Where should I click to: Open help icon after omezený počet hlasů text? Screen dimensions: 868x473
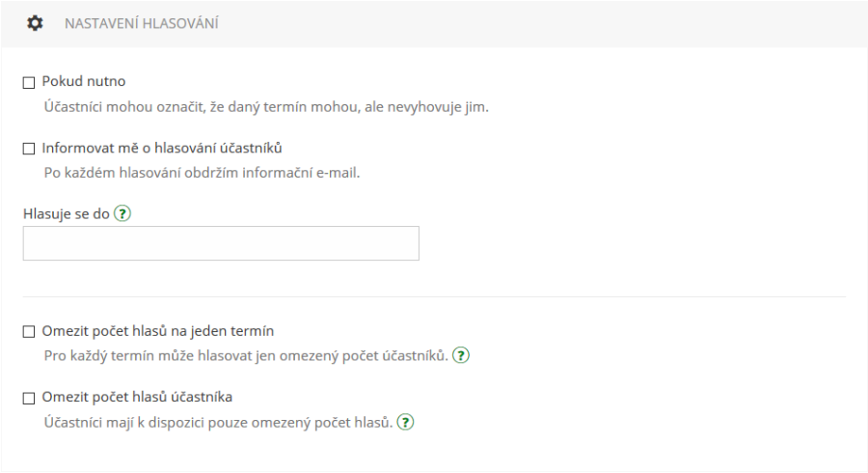[x=406, y=422]
